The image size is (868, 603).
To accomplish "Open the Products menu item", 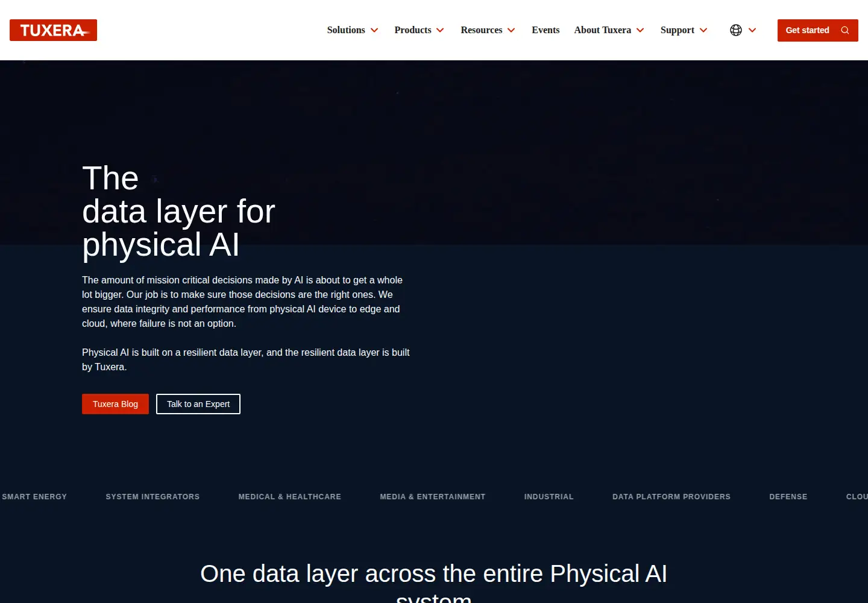I will coord(413,30).
